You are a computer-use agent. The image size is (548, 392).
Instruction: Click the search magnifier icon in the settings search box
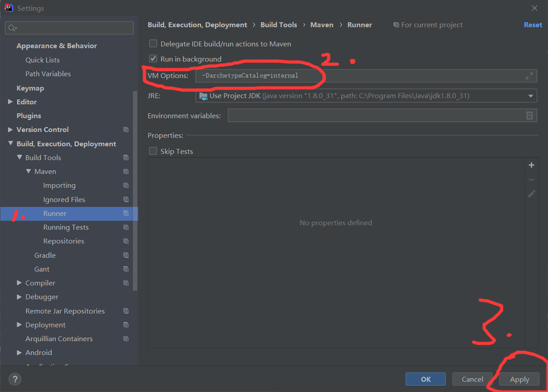[x=12, y=28]
